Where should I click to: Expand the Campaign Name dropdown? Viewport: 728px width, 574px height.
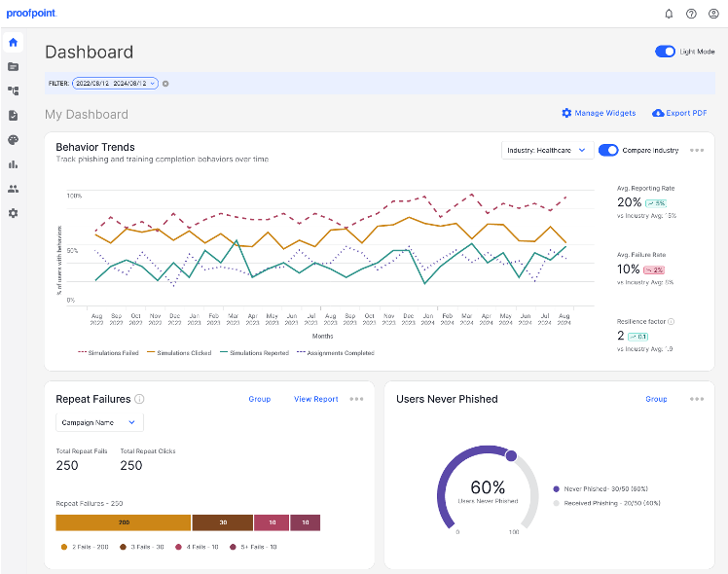click(x=100, y=422)
